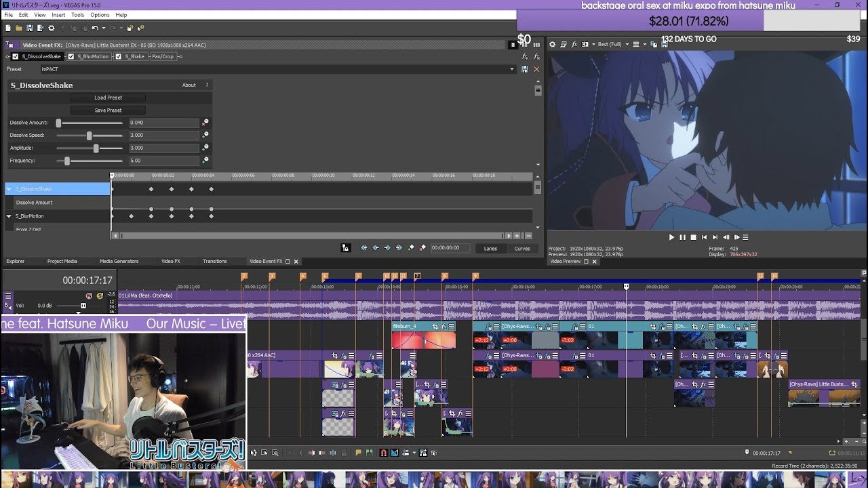Switch to the Explorer tab
This screenshot has height=488, width=868.
pyautogui.click(x=16, y=261)
